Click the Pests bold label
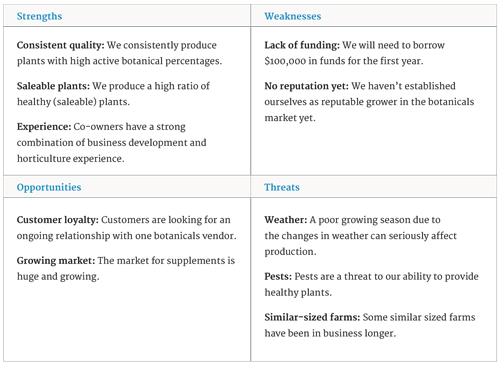This screenshot has width=500, height=365. 278,277
